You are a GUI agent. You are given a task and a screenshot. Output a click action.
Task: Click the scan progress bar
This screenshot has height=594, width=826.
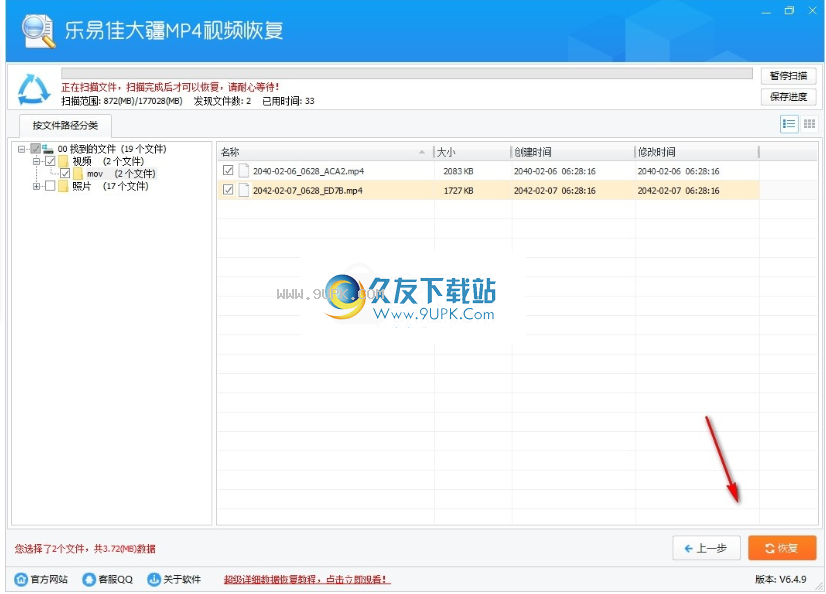tap(407, 73)
